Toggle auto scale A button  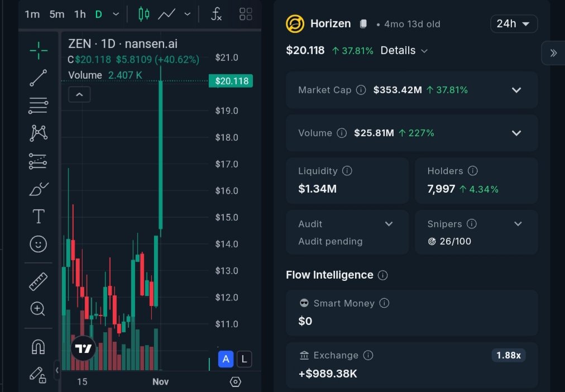226,359
